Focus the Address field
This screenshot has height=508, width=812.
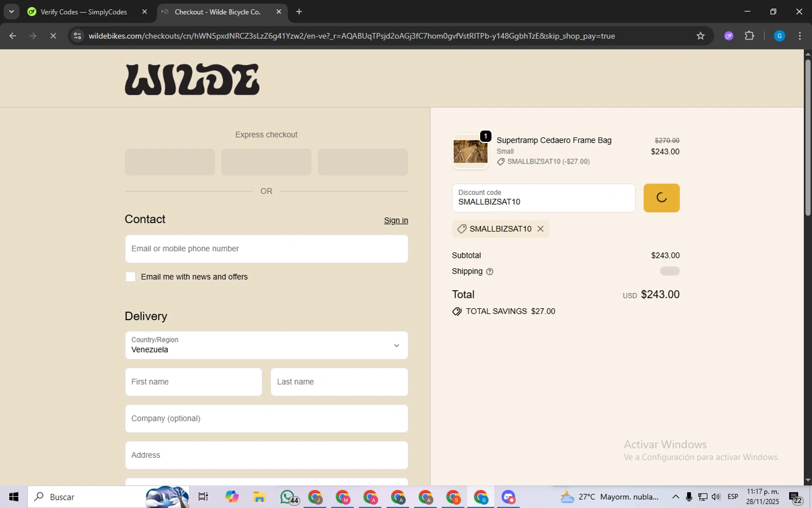pyautogui.click(x=266, y=455)
